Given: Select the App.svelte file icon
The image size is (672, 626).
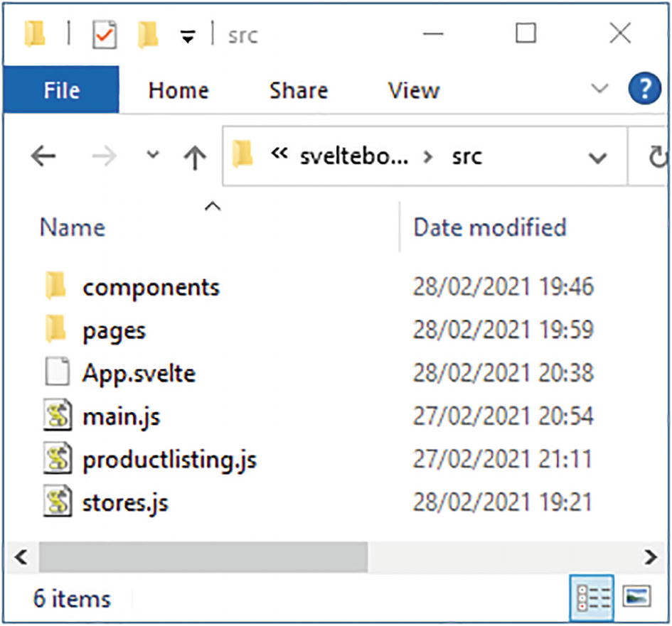Looking at the screenshot, I should point(57,372).
